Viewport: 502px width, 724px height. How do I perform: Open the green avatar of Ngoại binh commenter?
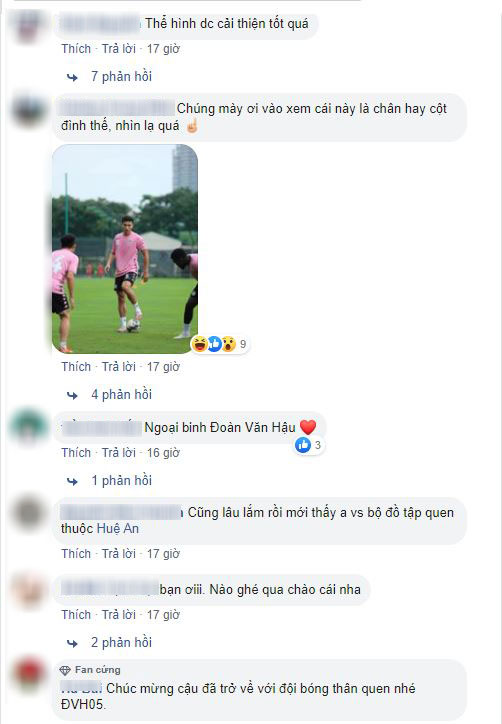point(29,427)
